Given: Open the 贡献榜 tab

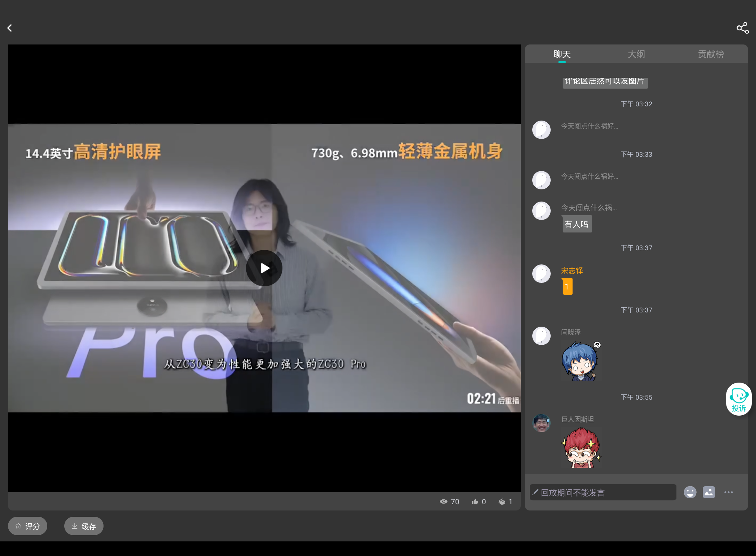Looking at the screenshot, I should click(x=711, y=54).
